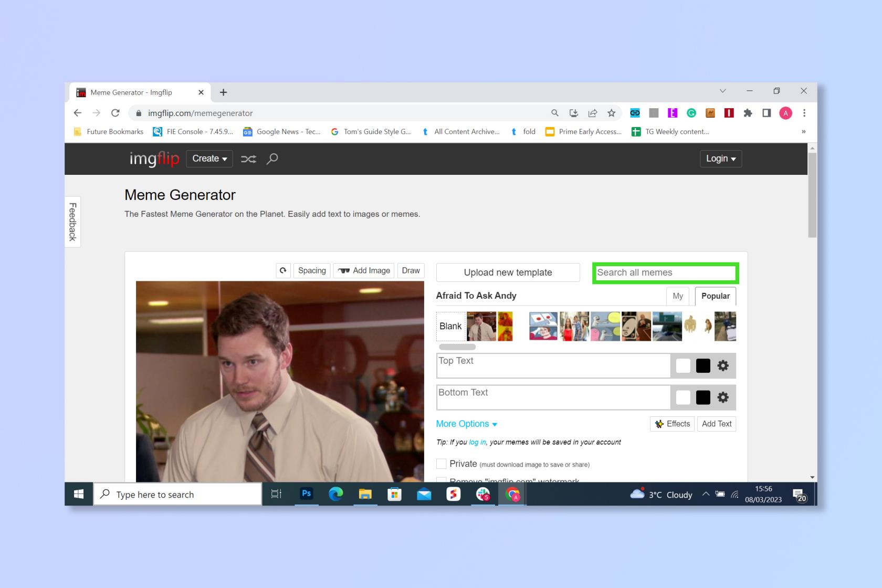Open the Login dropdown
The height and width of the screenshot is (588, 882).
(x=721, y=159)
